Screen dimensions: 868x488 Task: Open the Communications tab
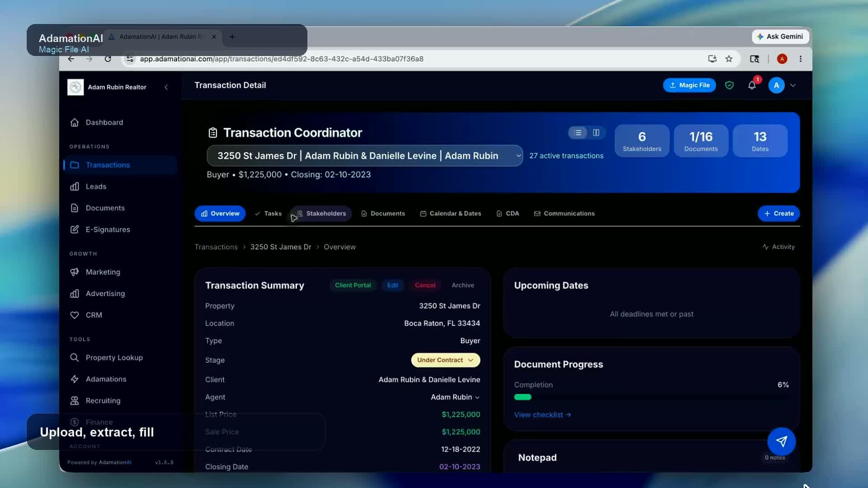pyautogui.click(x=564, y=213)
